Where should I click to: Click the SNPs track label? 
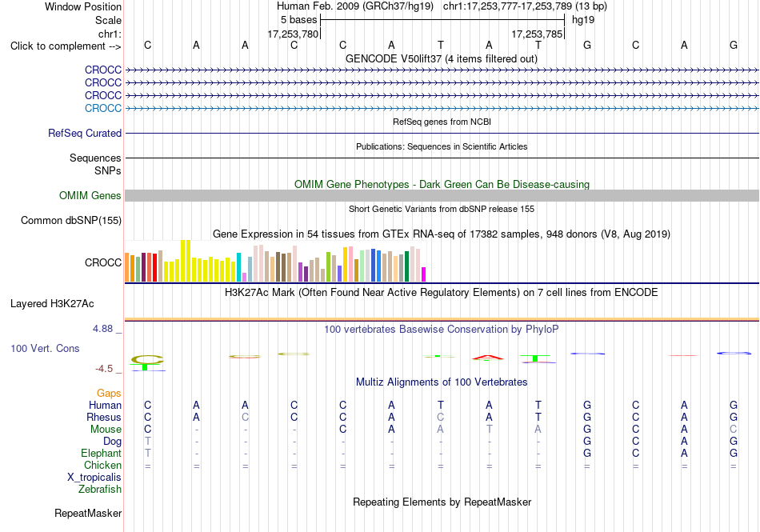108,170
